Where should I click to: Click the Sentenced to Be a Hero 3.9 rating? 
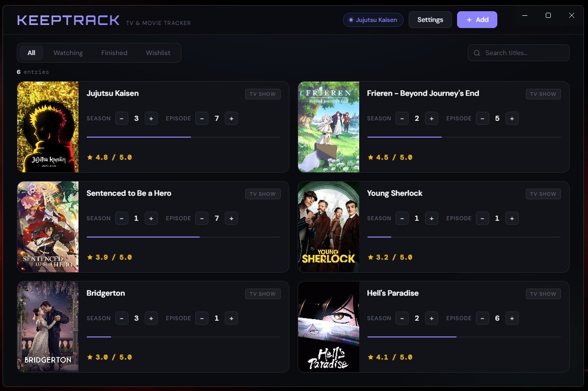110,257
